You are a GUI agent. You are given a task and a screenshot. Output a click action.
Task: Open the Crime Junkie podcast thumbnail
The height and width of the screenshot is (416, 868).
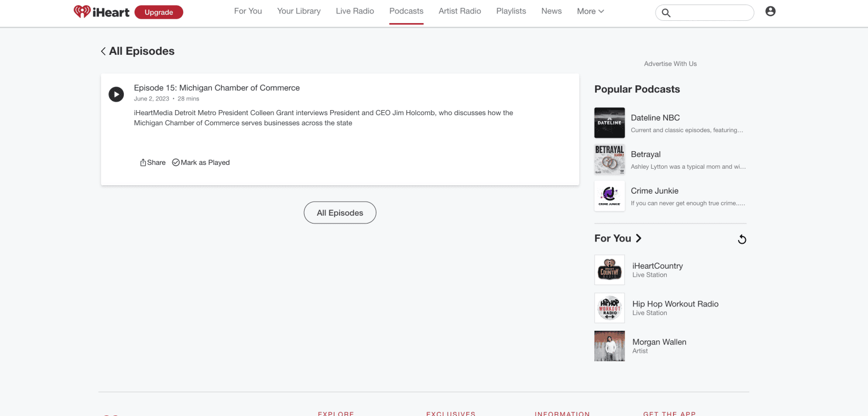[x=610, y=196]
